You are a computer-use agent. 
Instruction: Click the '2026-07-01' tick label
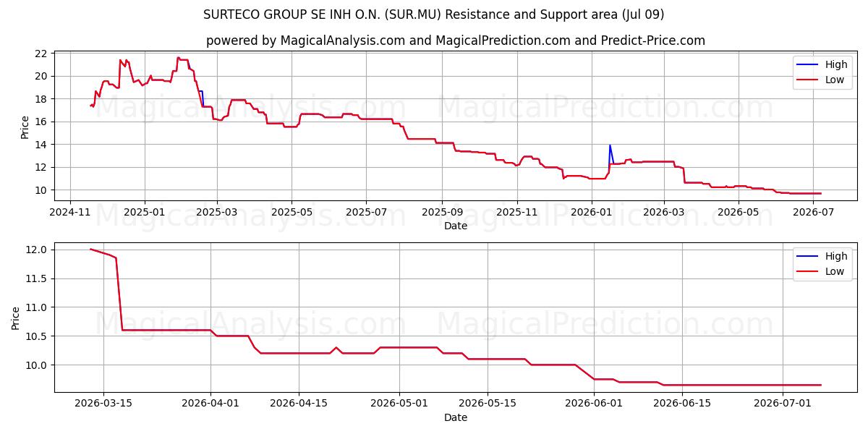[x=783, y=404]
